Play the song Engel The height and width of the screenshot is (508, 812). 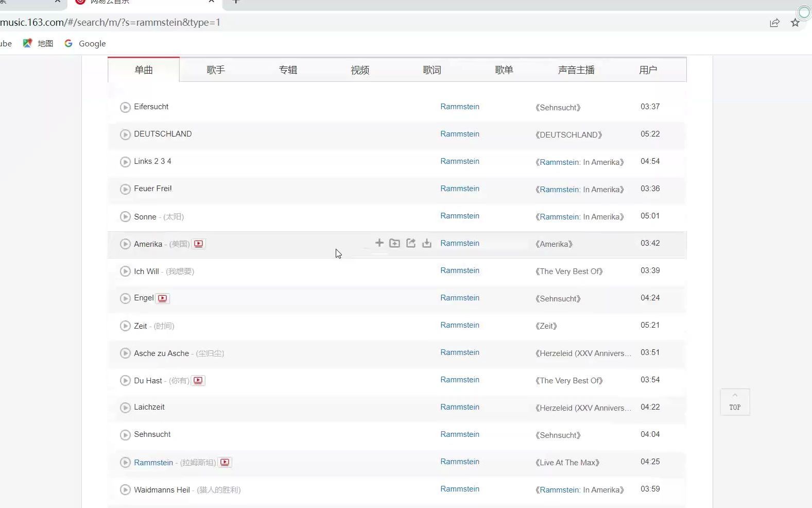(x=125, y=298)
